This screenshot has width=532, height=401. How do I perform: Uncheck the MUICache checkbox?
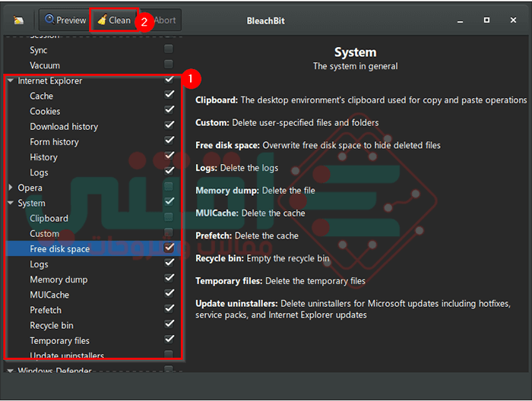coord(169,293)
